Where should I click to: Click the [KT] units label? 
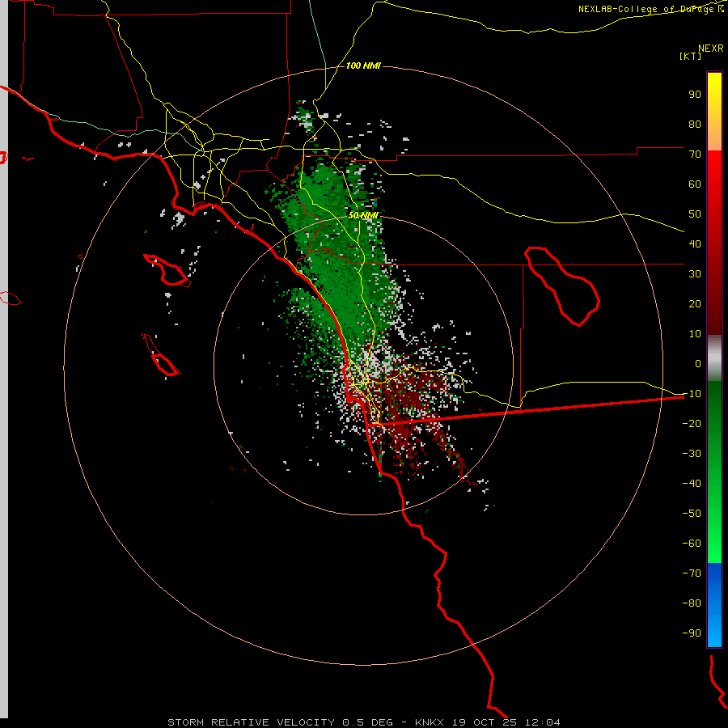point(691,56)
